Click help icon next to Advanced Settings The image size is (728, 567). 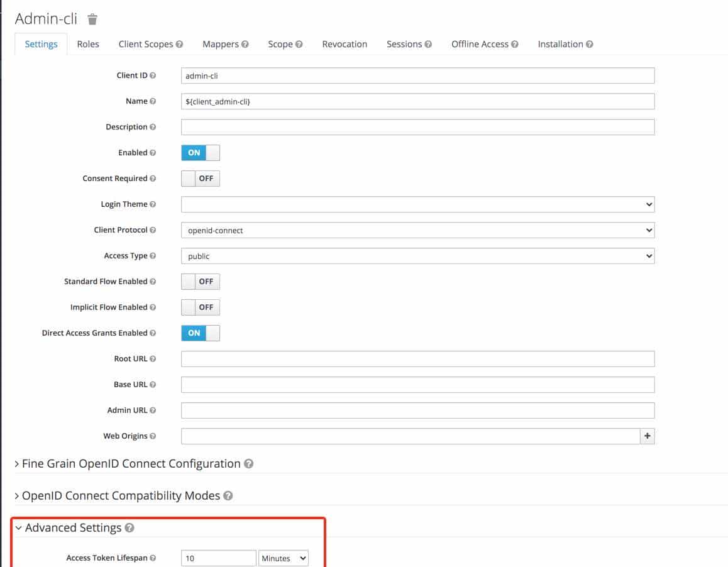(x=130, y=528)
